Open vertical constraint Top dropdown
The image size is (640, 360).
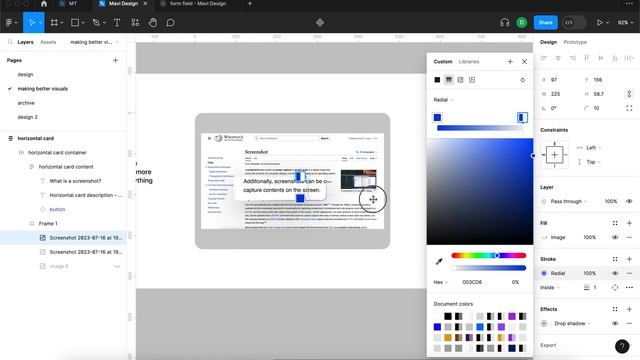click(x=589, y=162)
